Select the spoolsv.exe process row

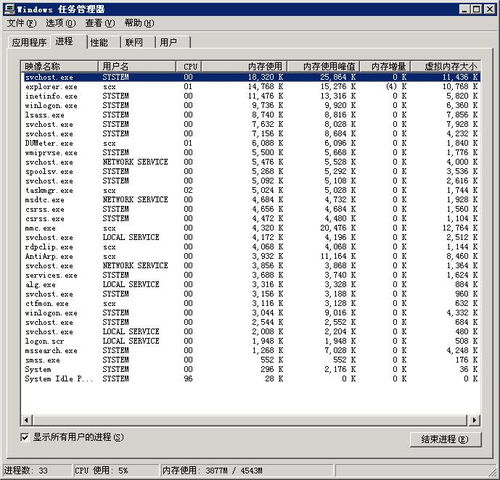pyautogui.click(x=251, y=172)
